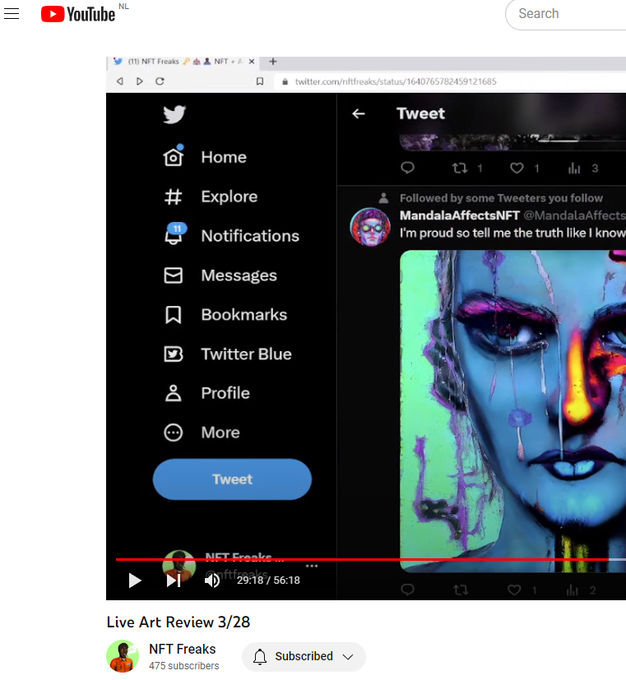Click the back arrow beside Tweet header
Image resolution: width=626 pixels, height=680 pixels.
(x=358, y=114)
